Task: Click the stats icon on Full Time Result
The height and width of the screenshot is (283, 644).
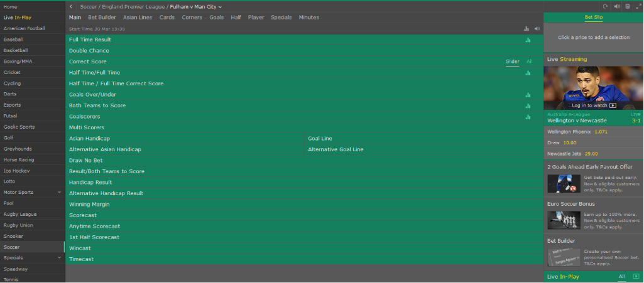Action: tap(528, 40)
